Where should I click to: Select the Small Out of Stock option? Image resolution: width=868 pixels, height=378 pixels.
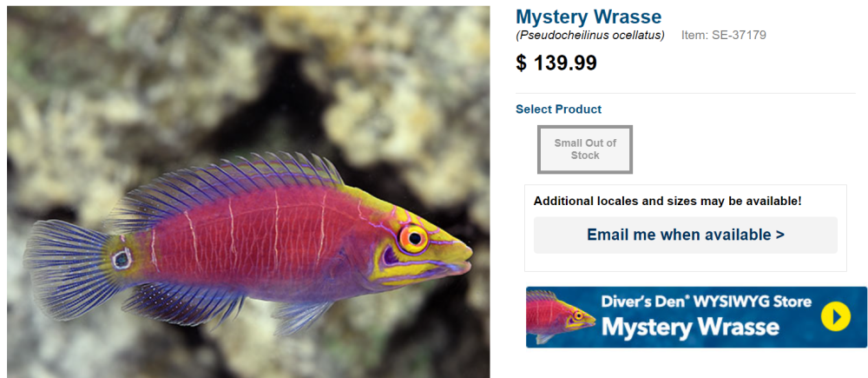pos(585,149)
